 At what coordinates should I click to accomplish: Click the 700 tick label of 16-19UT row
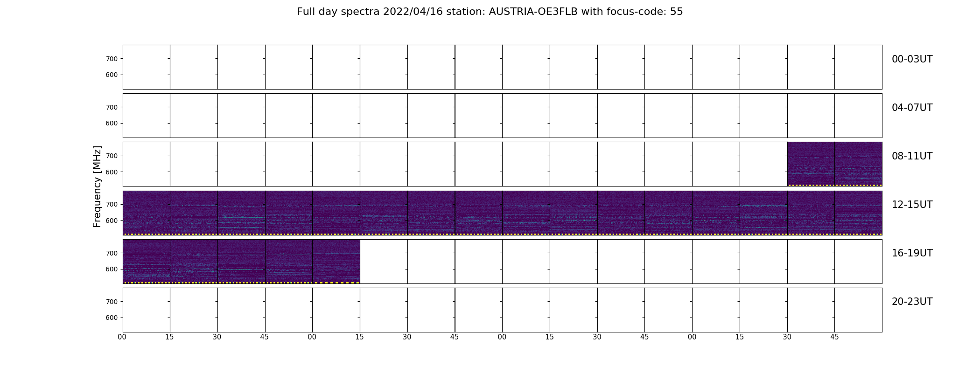pyautogui.click(x=112, y=253)
